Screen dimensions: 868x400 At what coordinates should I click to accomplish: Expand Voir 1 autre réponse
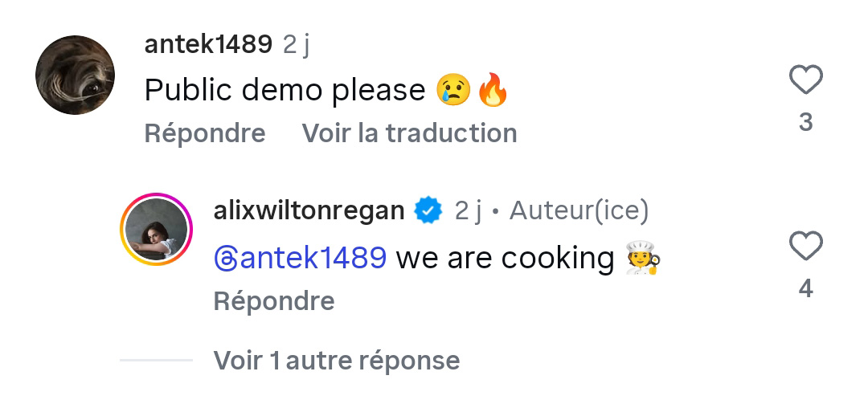tap(337, 361)
